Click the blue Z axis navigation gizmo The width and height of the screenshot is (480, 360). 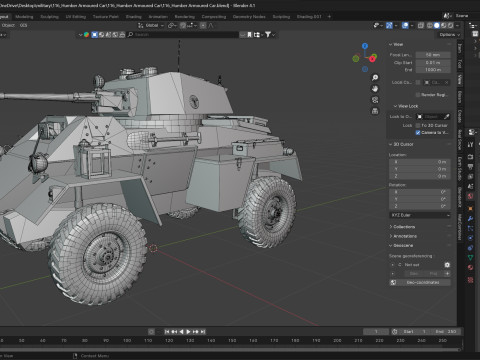tap(365, 46)
